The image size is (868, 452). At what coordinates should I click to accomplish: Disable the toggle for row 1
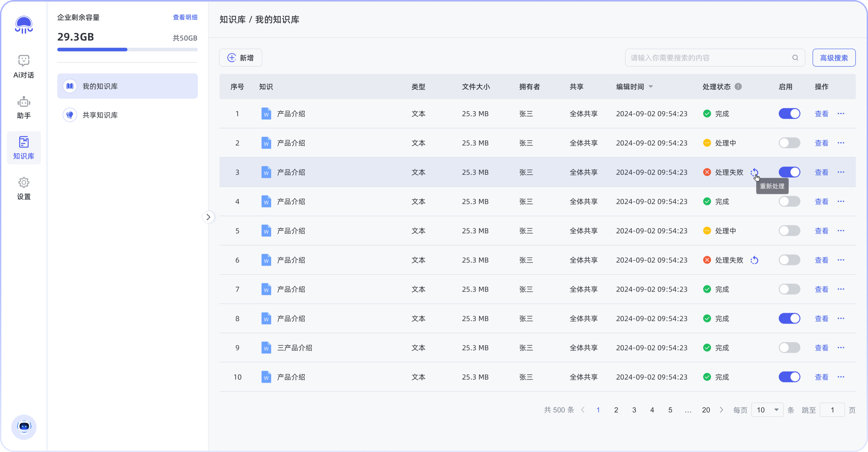pos(789,114)
